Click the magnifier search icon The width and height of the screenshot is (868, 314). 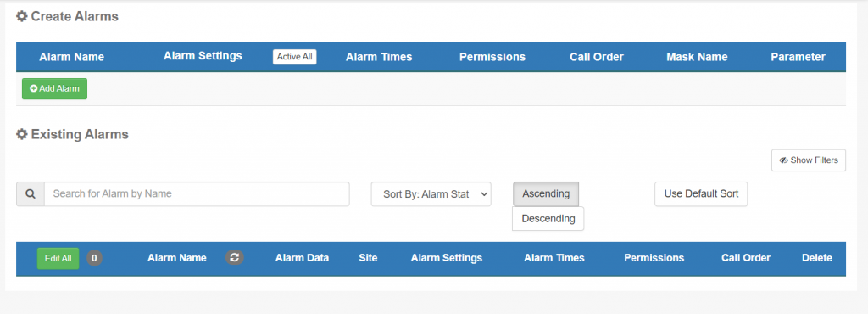coord(31,193)
